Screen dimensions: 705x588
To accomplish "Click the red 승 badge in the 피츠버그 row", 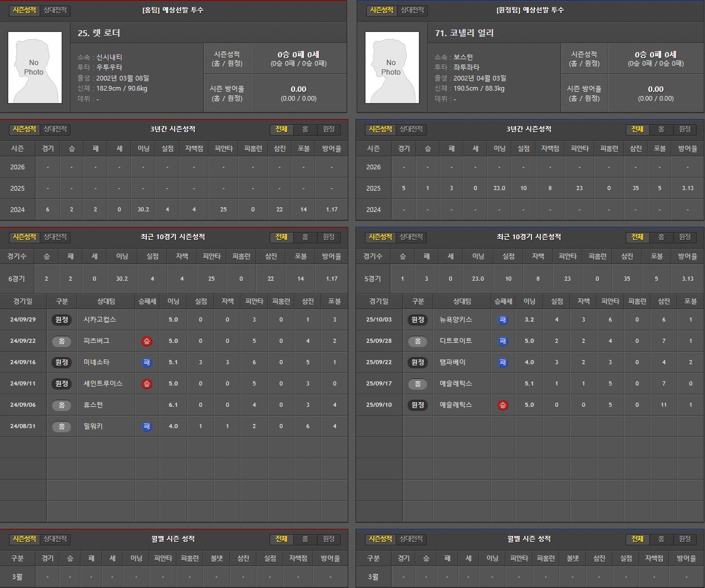I will tap(146, 341).
